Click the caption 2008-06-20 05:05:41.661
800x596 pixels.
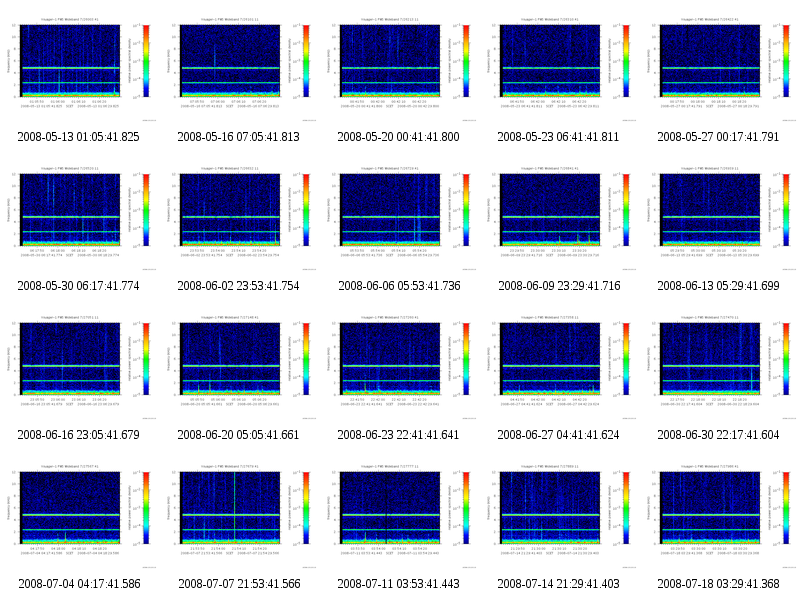[x=238, y=435]
